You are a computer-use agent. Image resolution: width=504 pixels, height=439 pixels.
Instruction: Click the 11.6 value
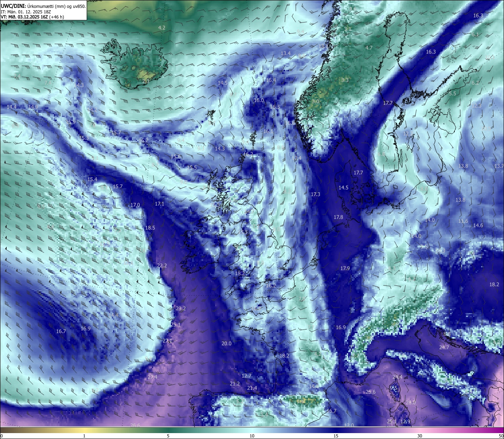(463, 221)
